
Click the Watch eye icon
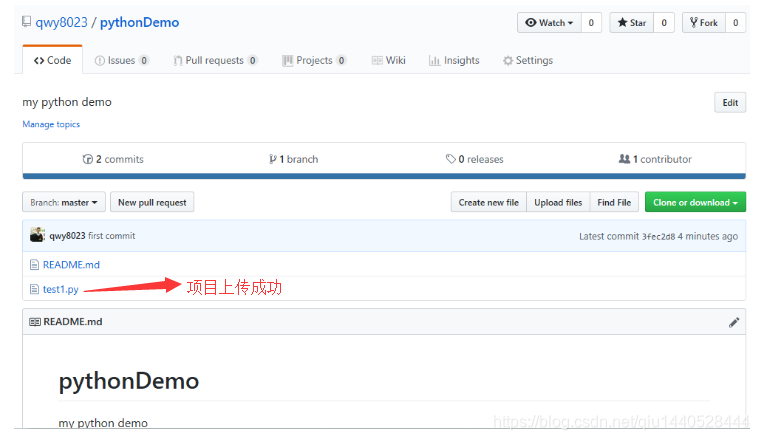[531, 23]
